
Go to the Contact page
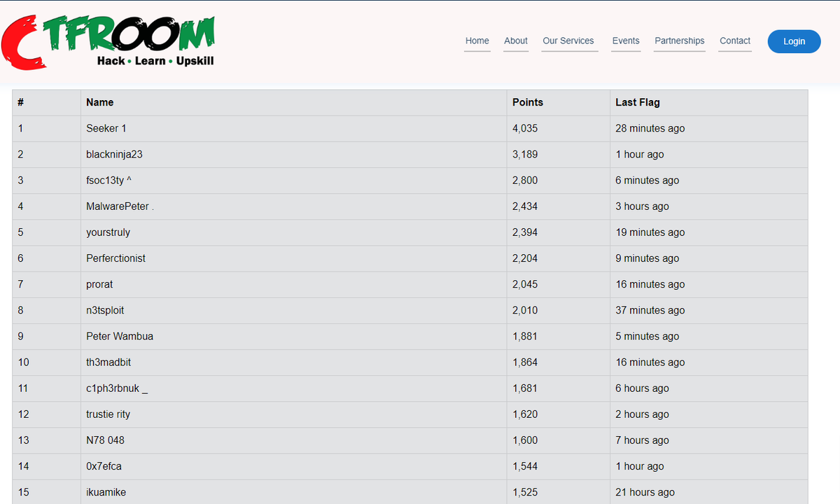tap(735, 41)
